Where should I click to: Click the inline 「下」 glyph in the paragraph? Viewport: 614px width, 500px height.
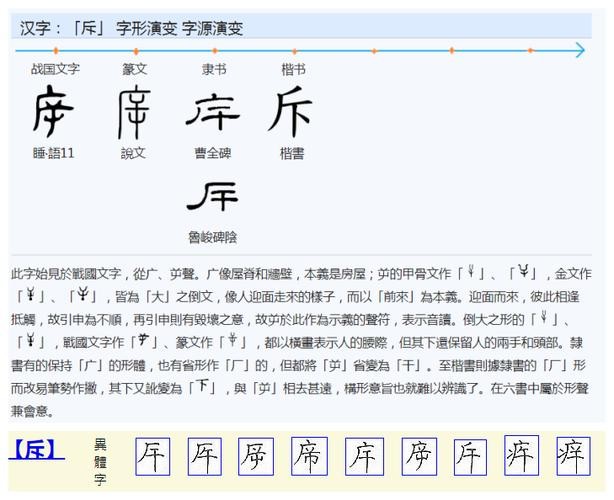click(x=202, y=387)
